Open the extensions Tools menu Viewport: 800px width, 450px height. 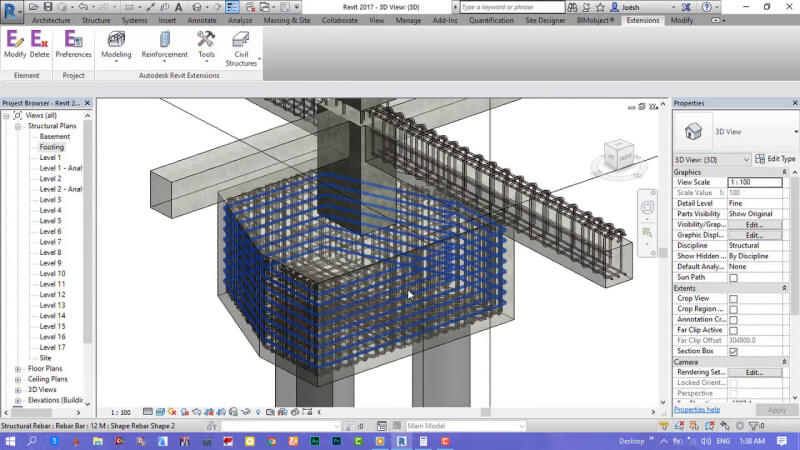coord(206,46)
